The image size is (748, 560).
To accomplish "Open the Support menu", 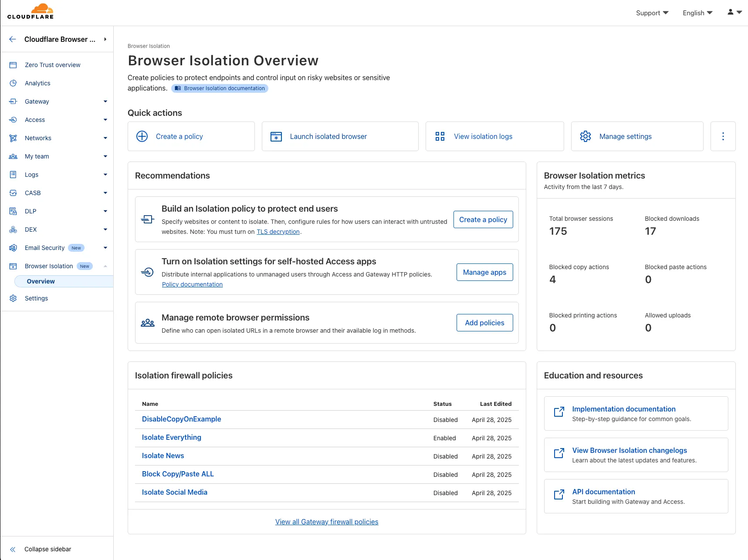I will pyautogui.click(x=652, y=13).
